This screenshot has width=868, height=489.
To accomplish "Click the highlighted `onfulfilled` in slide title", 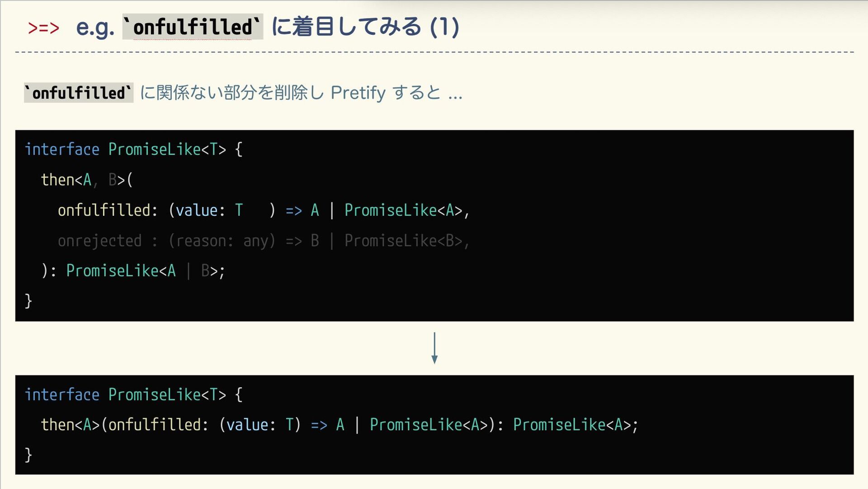I will tap(193, 27).
